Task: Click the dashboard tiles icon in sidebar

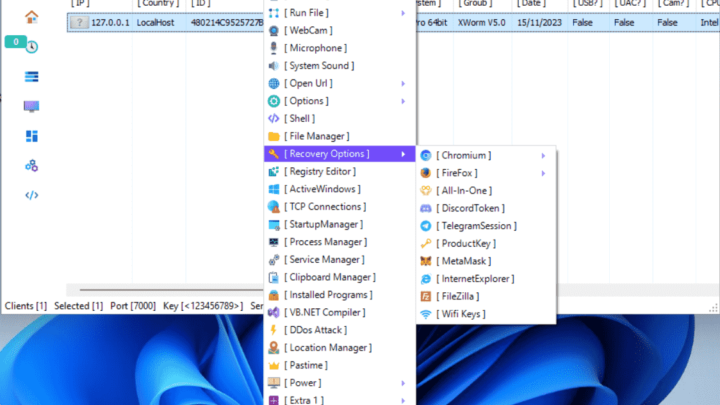Action: [32, 136]
